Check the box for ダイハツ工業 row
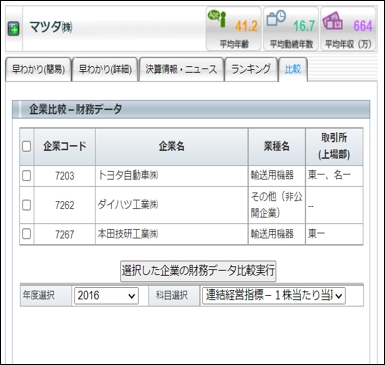The width and height of the screenshot is (385, 365). pyautogui.click(x=27, y=205)
